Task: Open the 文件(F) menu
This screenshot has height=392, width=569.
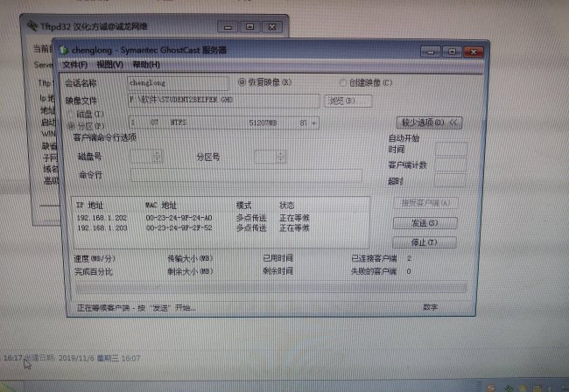Action: (x=74, y=65)
